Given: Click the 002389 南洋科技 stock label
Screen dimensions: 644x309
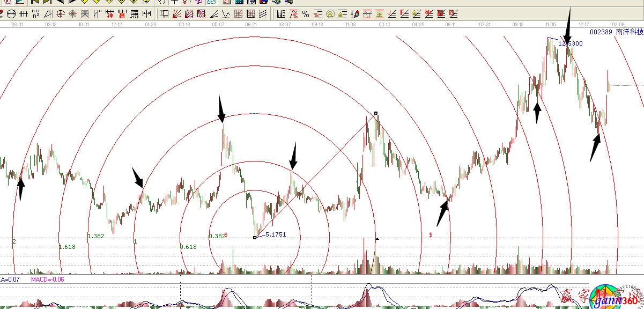Looking at the screenshot, I should coord(616,32).
